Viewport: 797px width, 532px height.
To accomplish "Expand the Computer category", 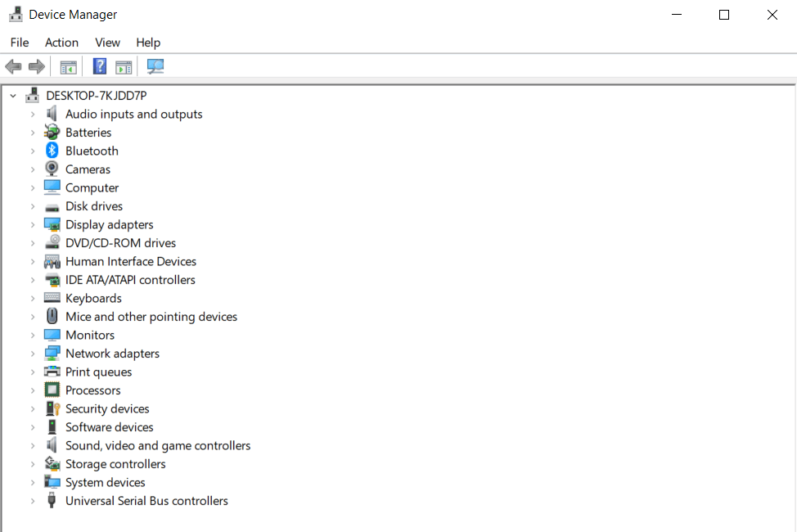I will coord(33,187).
